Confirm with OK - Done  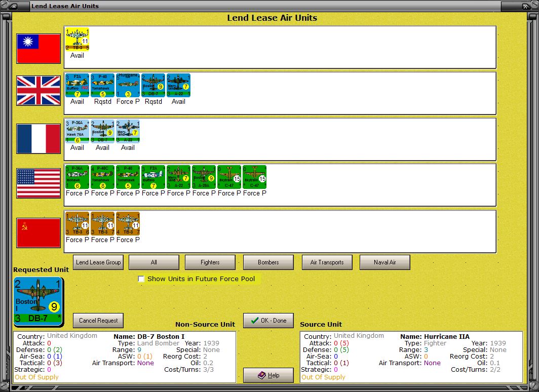[x=268, y=321]
